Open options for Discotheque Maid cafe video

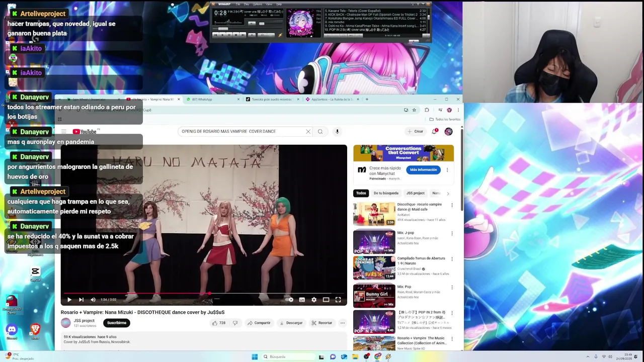point(452,205)
